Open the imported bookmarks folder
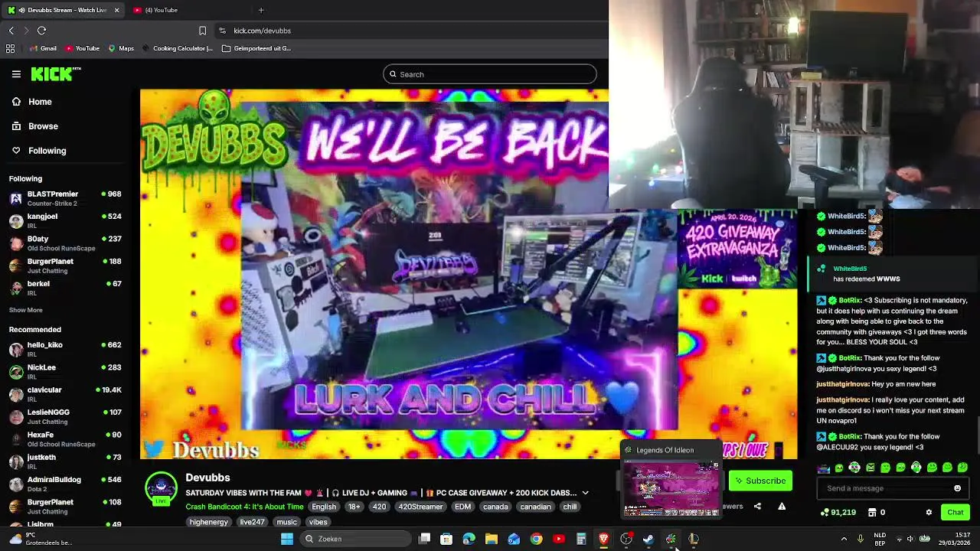980x551 pixels. [x=256, y=48]
